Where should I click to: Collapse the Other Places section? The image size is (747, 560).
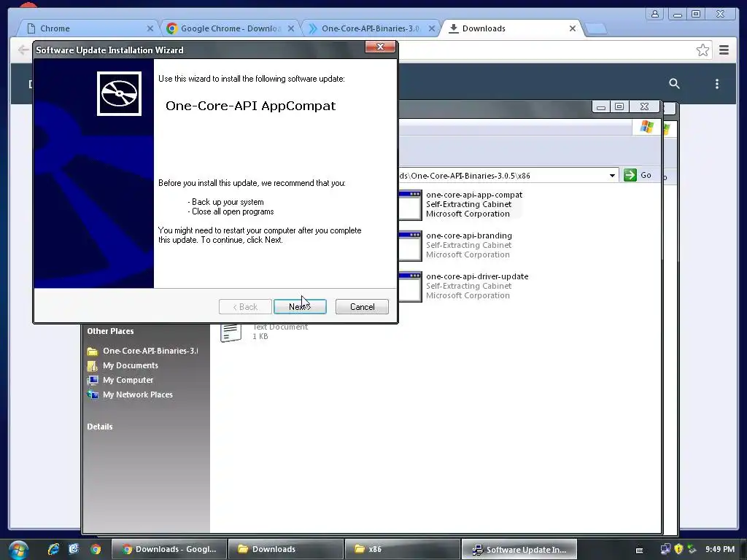click(110, 331)
